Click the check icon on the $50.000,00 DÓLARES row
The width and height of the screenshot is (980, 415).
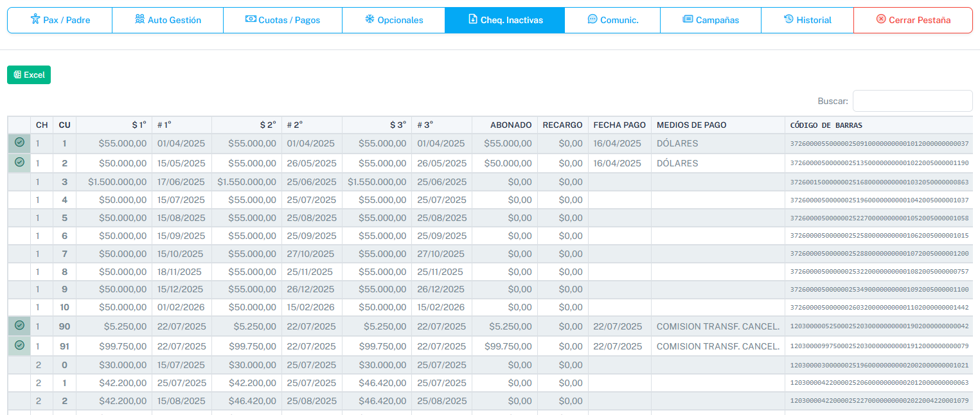(19, 162)
